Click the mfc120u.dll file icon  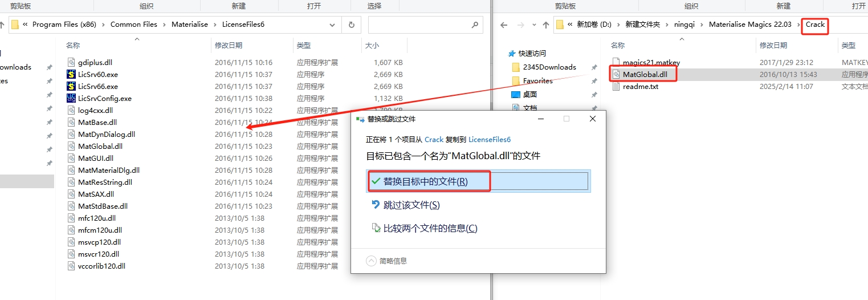71,218
